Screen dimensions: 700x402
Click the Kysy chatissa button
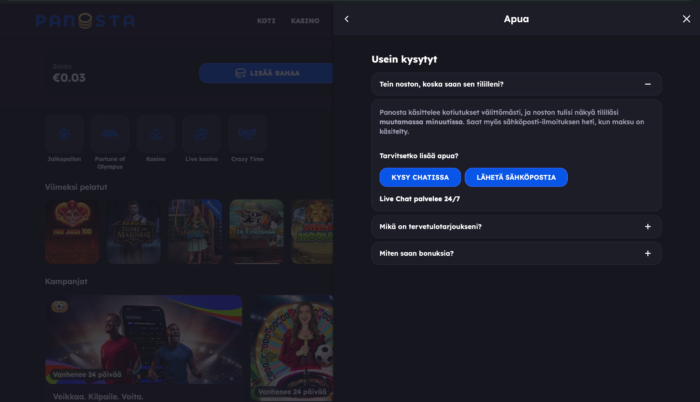click(x=420, y=177)
